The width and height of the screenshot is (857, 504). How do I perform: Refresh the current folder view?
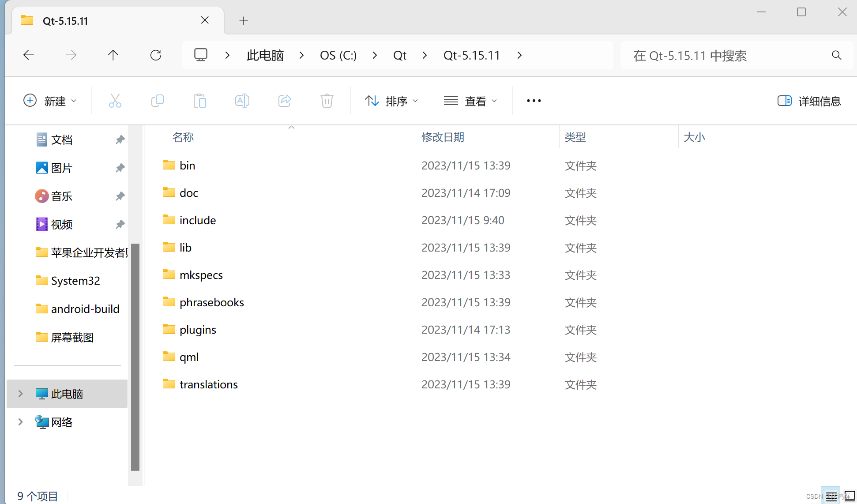[x=156, y=55]
